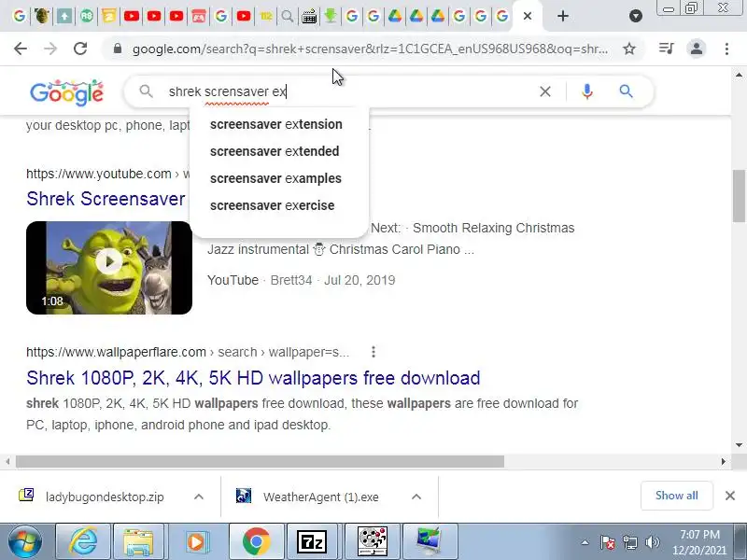Close the downloads bar
747x560 pixels.
[x=730, y=496]
